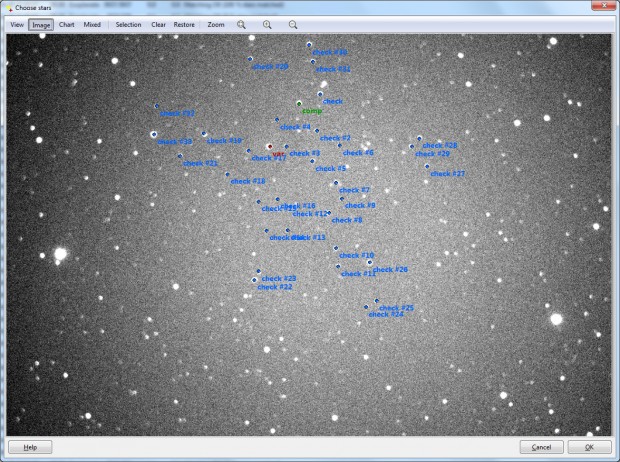Click the 'check #18' star label
The width and height of the screenshot is (620, 462).
click(248, 181)
